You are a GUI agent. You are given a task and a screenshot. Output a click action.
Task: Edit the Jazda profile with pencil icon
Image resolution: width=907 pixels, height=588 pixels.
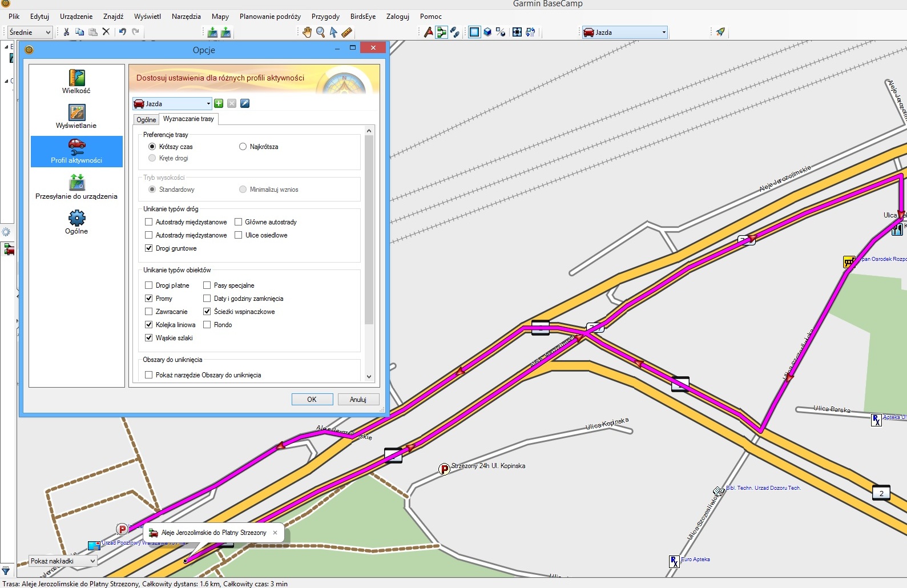tap(245, 103)
